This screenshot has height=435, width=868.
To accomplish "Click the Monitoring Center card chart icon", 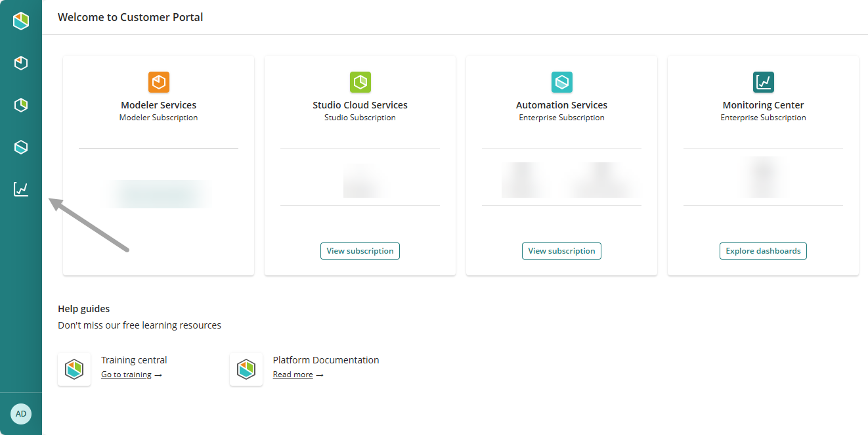I will coord(764,82).
